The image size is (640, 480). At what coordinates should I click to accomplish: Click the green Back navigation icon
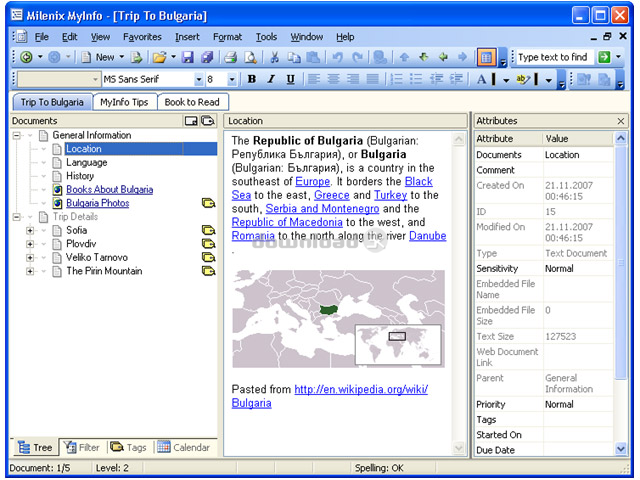[x=27, y=57]
